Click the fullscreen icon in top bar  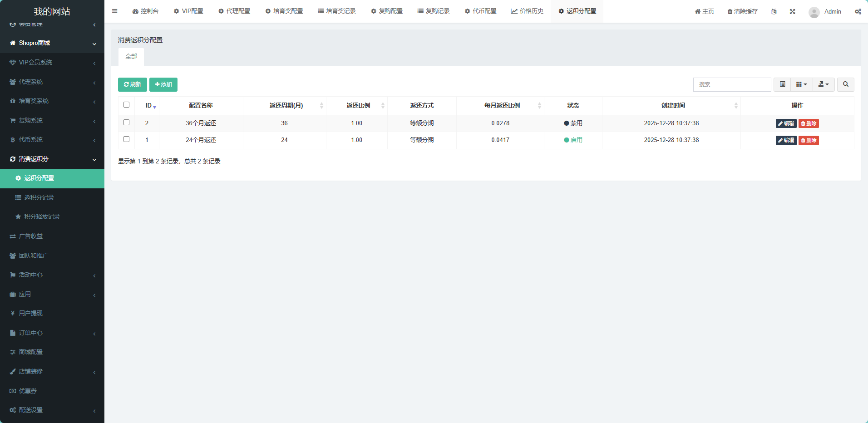click(792, 12)
